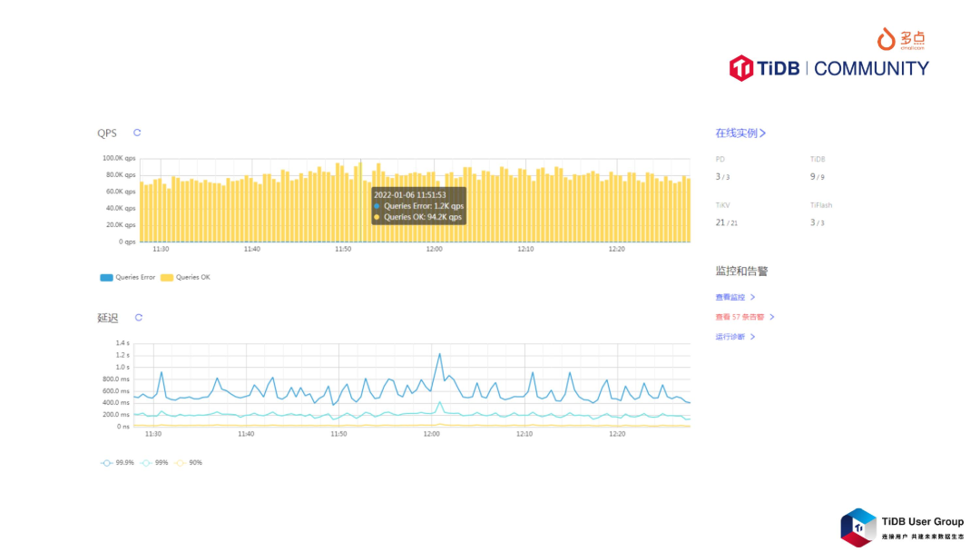Click the TiDB User Group logo
The height and width of the screenshot is (552, 980).
902,527
